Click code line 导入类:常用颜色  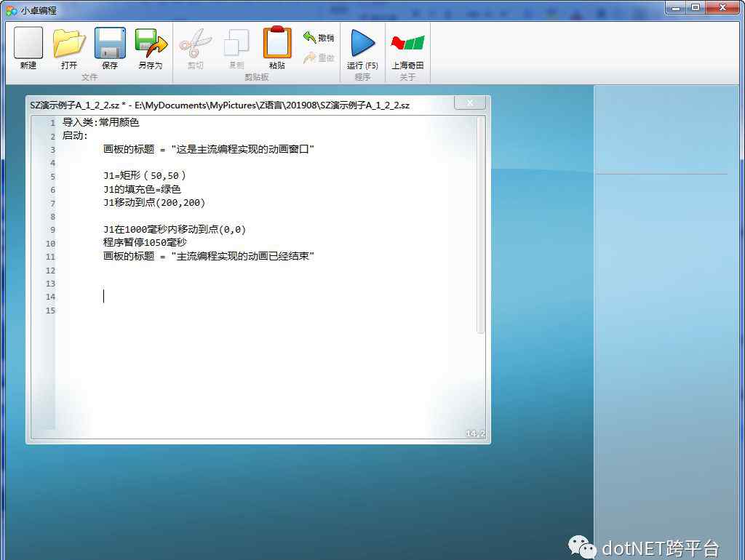pyautogui.click(x=100, y=122)
